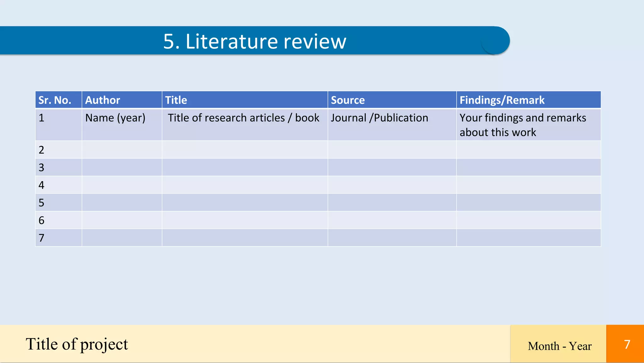Select serial number 5 cell
The height and width of the screenshot is (363, 644).
point(58,202)
